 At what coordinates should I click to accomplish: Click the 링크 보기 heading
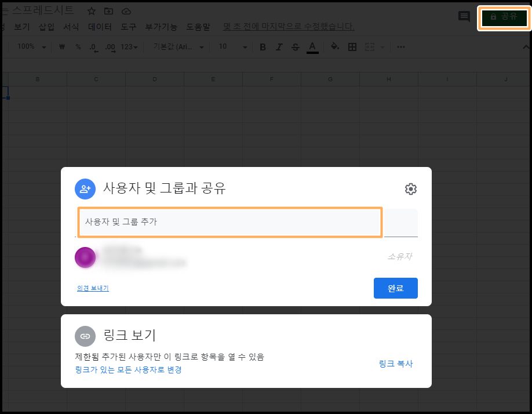pos(130,335)
